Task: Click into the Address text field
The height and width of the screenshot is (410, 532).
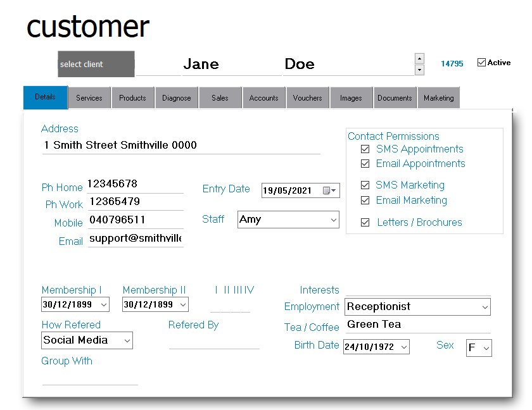Action: tap(180, 146)
